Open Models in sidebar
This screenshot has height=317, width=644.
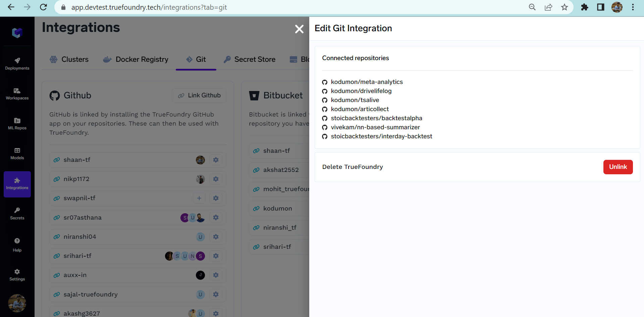pyautogui.click(x=17, y=154)
